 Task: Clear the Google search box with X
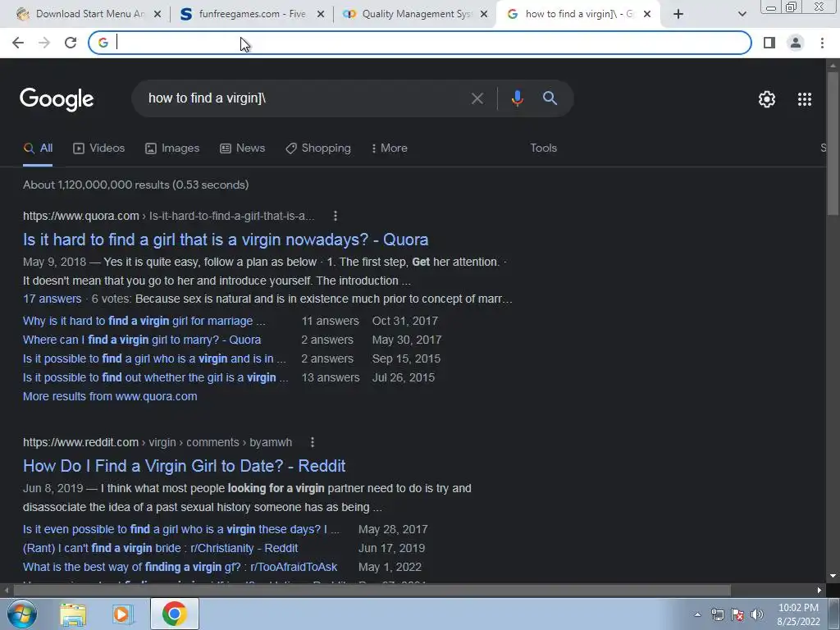pos(477,98)
